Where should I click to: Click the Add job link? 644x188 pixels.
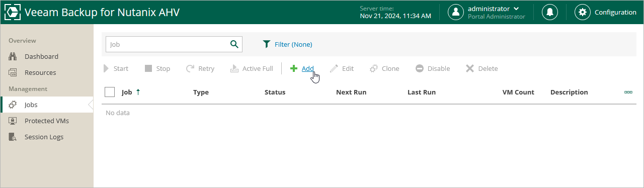click(x=308, y=68)
